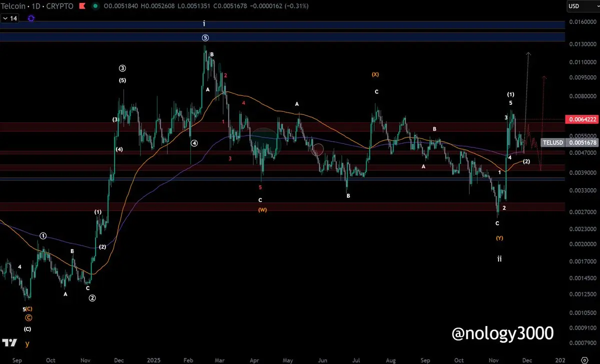600x364 pixels.
Task: Click the 0.0160000 price axis label
Action: 582,22
